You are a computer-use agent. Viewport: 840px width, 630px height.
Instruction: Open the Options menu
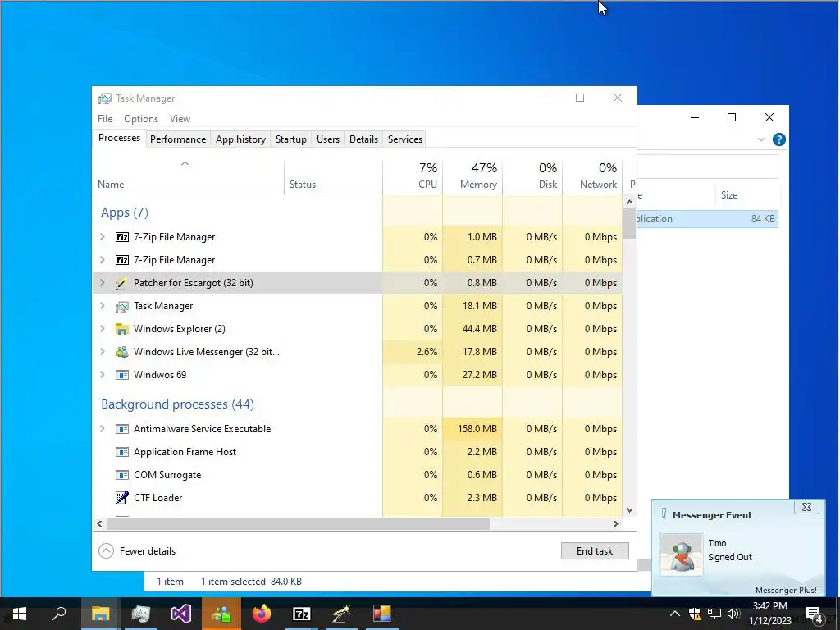141,119
